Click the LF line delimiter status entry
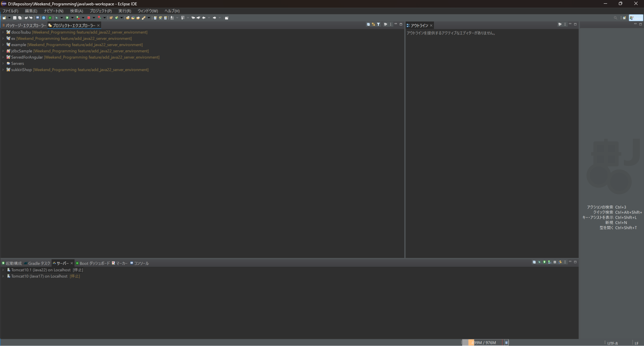Image resolution: width=644 pixels, height=346 pixels. coord(637,343)
